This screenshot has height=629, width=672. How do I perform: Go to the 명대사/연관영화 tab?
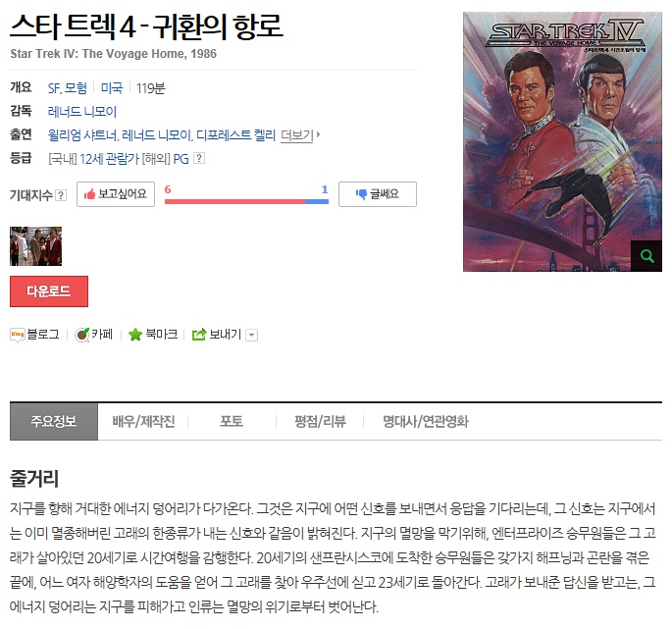(425, 422)
